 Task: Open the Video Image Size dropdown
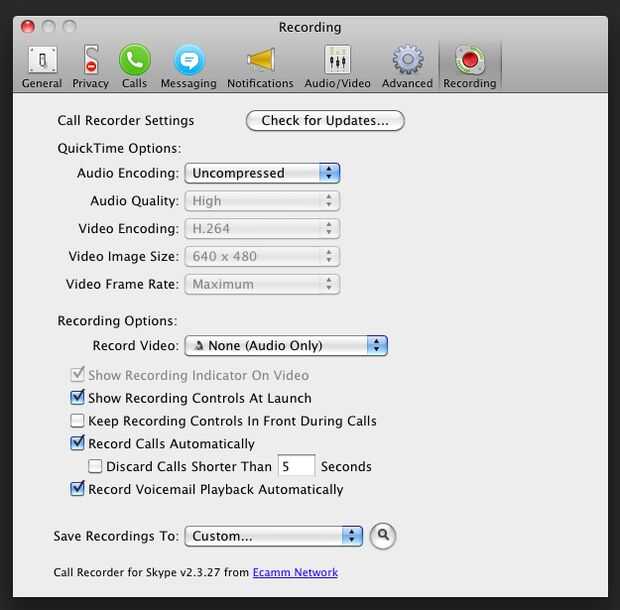click(x=262, y=256)
